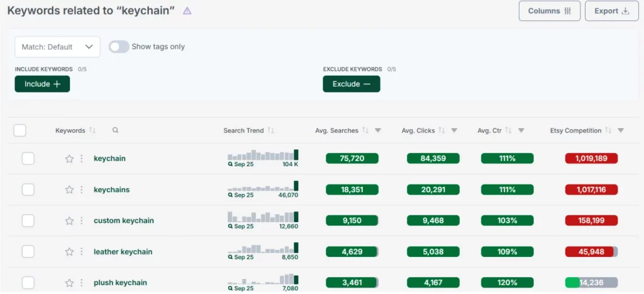
Task: Select the checkbox for keychains row
Action: click(x=28, y=189)
